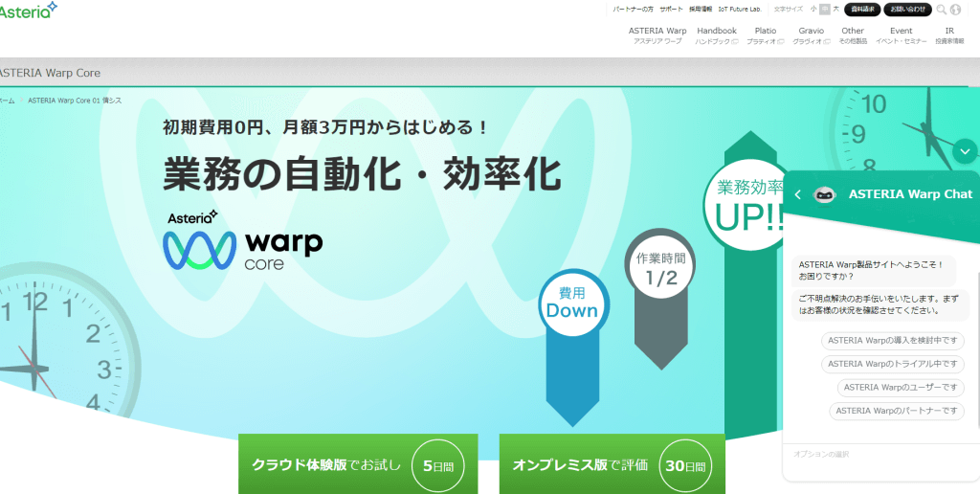Choose ASTERIA Warpのトライアル中です option
This screenshot has height=494, width=980.
[893, 364]
